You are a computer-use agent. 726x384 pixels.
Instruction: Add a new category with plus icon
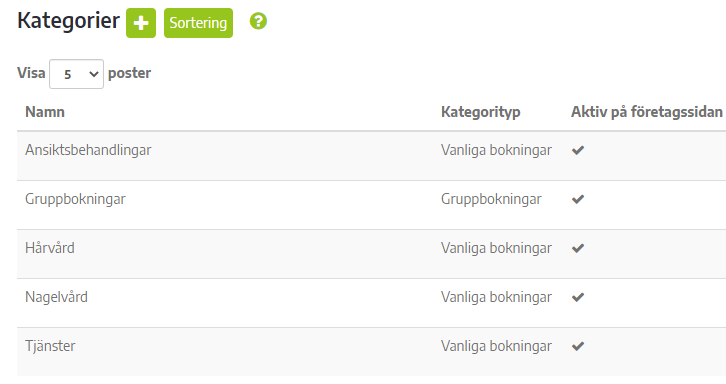(x=141, y=23)
